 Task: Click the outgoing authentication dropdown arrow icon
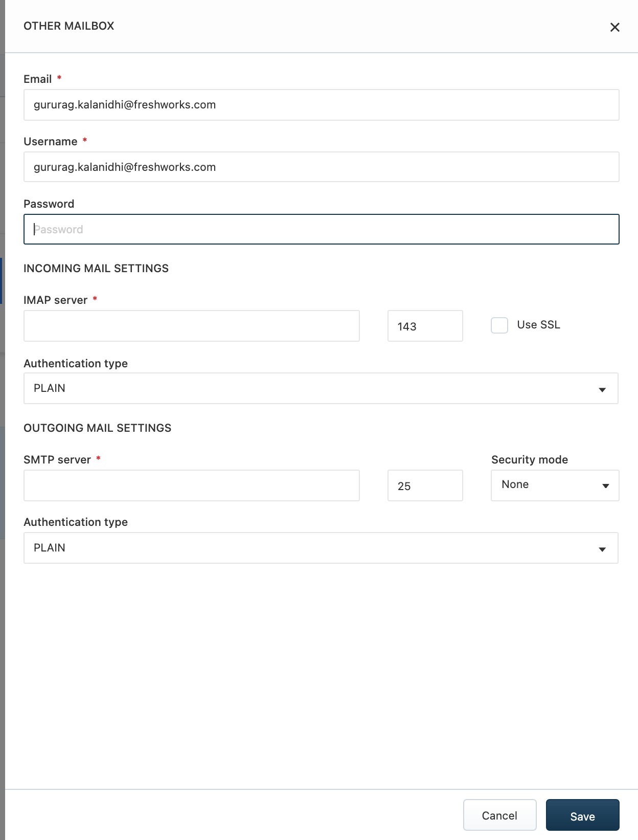click(x=602, y=549)
